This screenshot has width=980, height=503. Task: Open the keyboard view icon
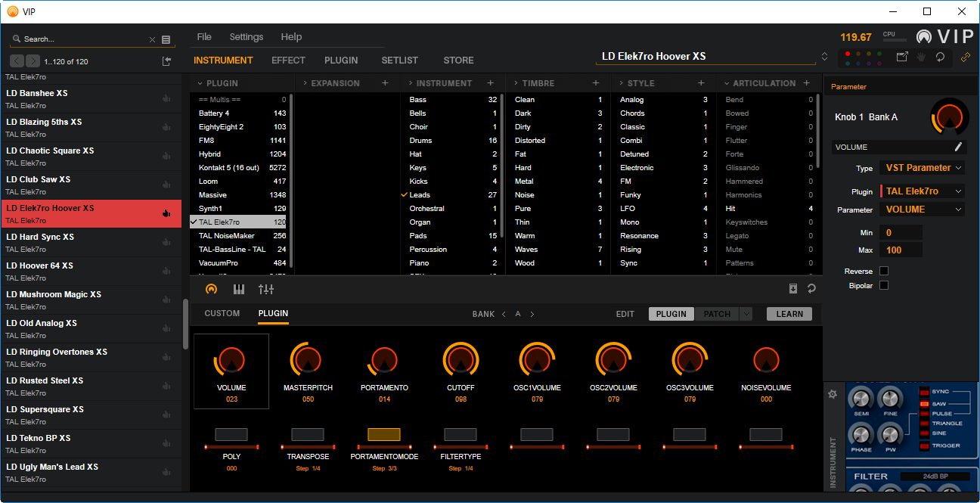[x=239, y=289]
